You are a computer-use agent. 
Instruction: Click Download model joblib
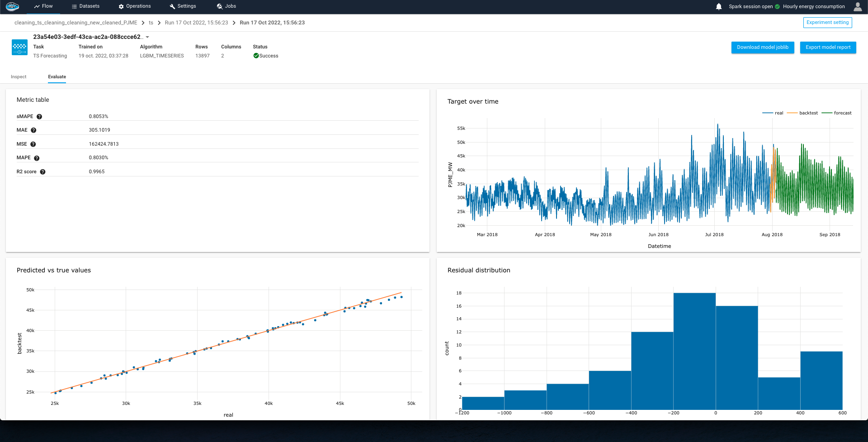tap(763, 48)
